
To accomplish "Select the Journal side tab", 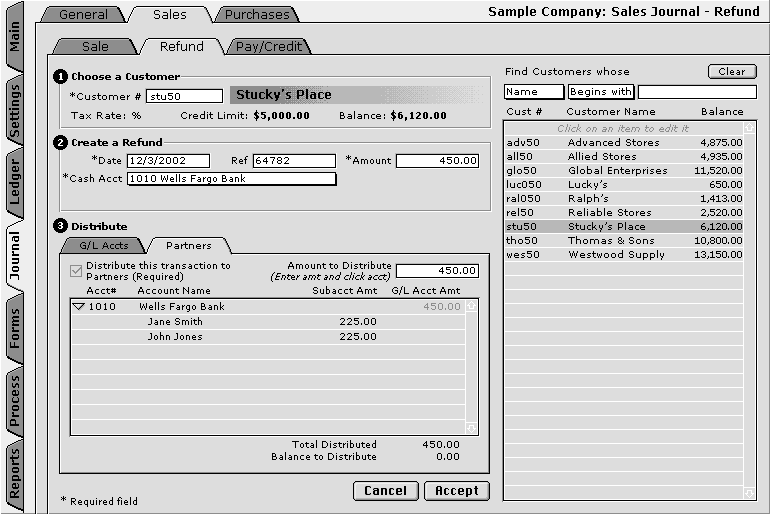I will click(14, 256).
